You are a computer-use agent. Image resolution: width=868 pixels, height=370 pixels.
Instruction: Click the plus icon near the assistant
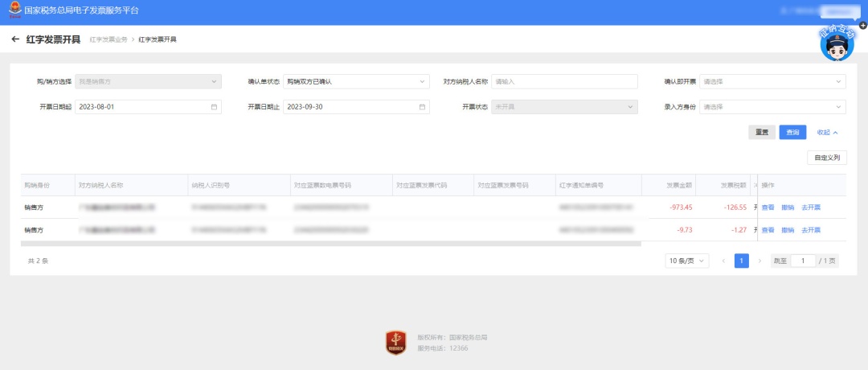tap(863, 26)
